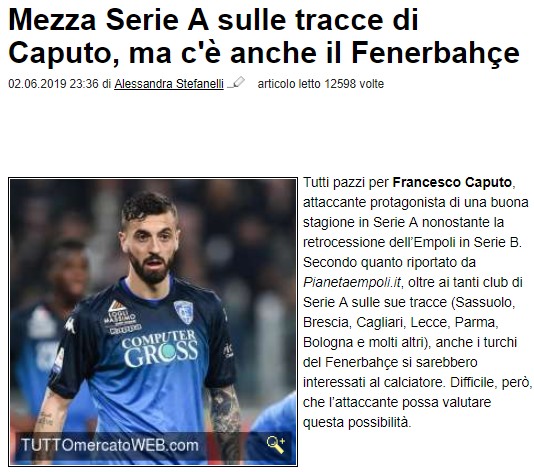Image resolution: width=534 pixels, height=472 pixels.
Task: Click 'Serie A' in the headline
Action: 157,20
